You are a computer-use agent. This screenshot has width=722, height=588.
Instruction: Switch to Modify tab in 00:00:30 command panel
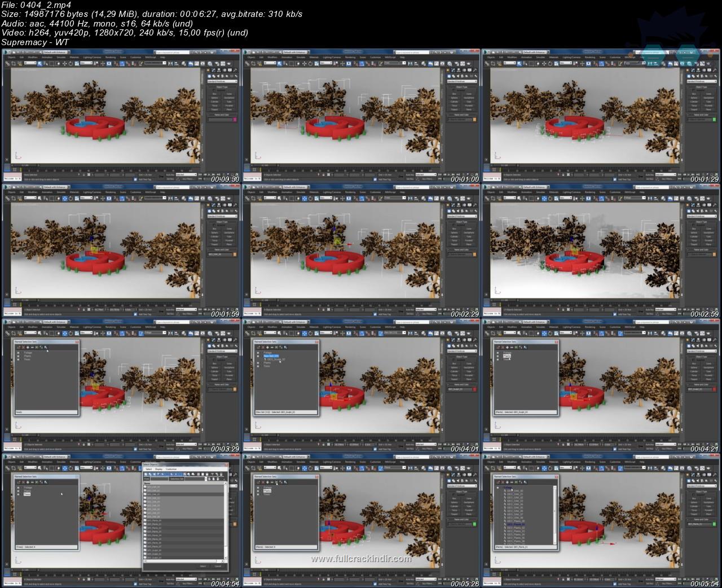click(x=213, y=70)
